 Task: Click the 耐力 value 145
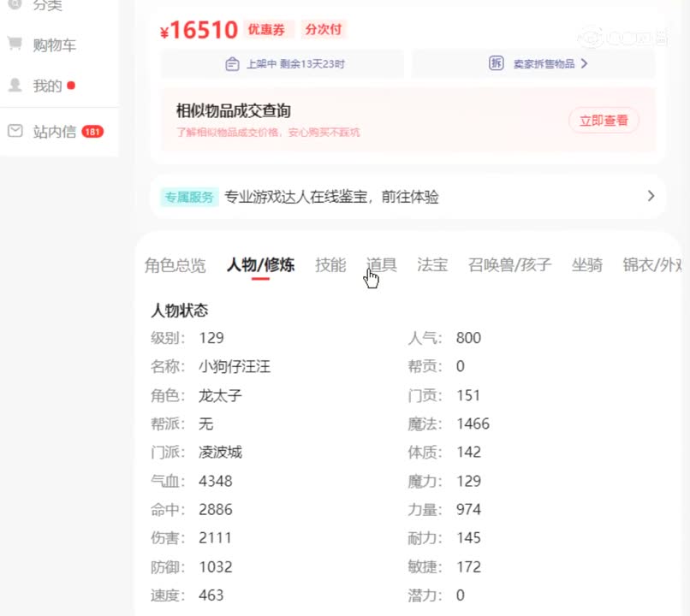coord(468,538)
